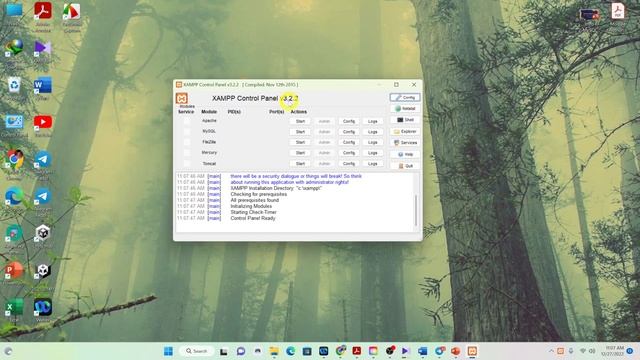Open the Netstat tool

pyautogui.click(x=405, y=109)
